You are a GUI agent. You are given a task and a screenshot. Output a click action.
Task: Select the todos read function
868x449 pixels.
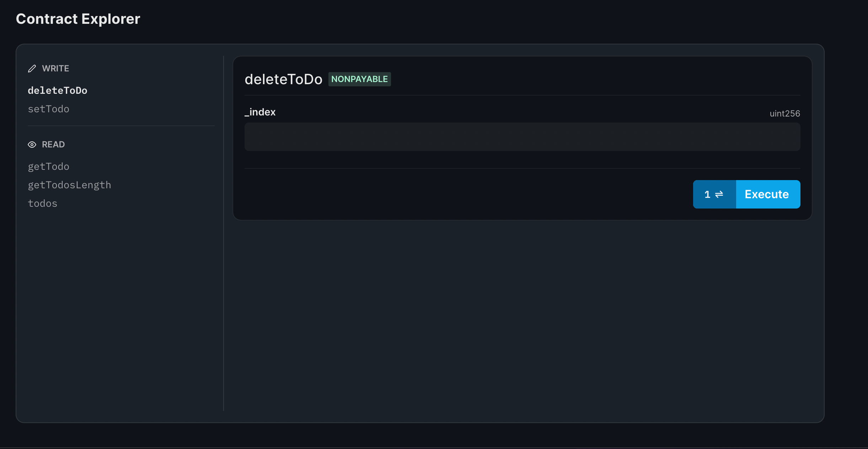click(x=43, y=203)
